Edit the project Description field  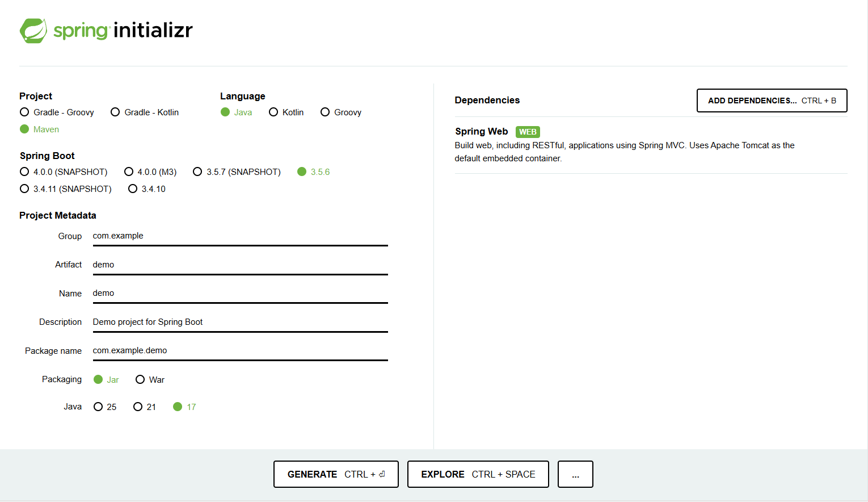pyautogui.click(x=240, y=323)
